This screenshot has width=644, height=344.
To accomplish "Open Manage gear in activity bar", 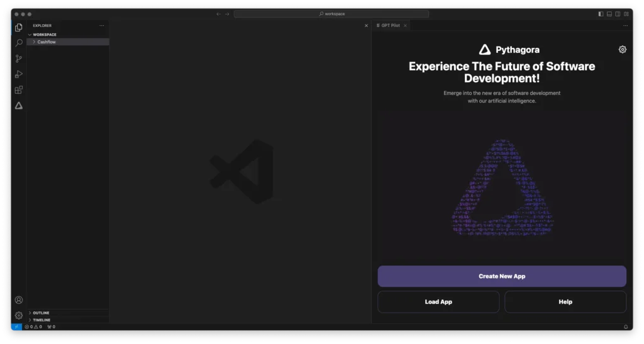I will tap(19, 315).
